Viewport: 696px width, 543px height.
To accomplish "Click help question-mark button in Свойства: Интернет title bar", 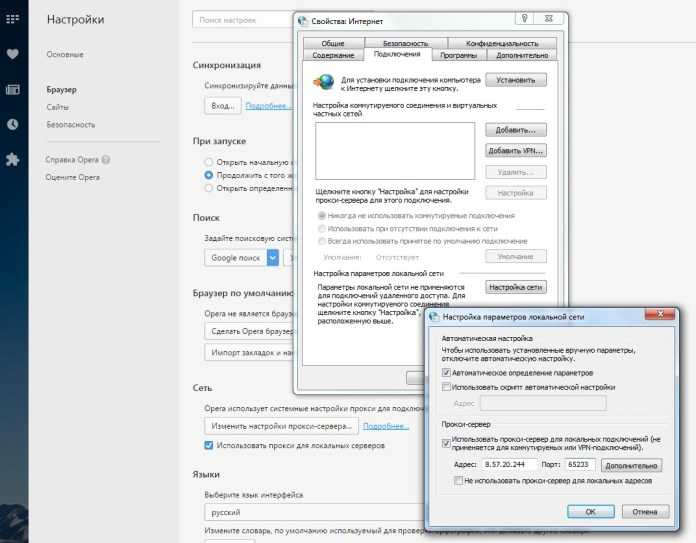I will tap(525, 18).
